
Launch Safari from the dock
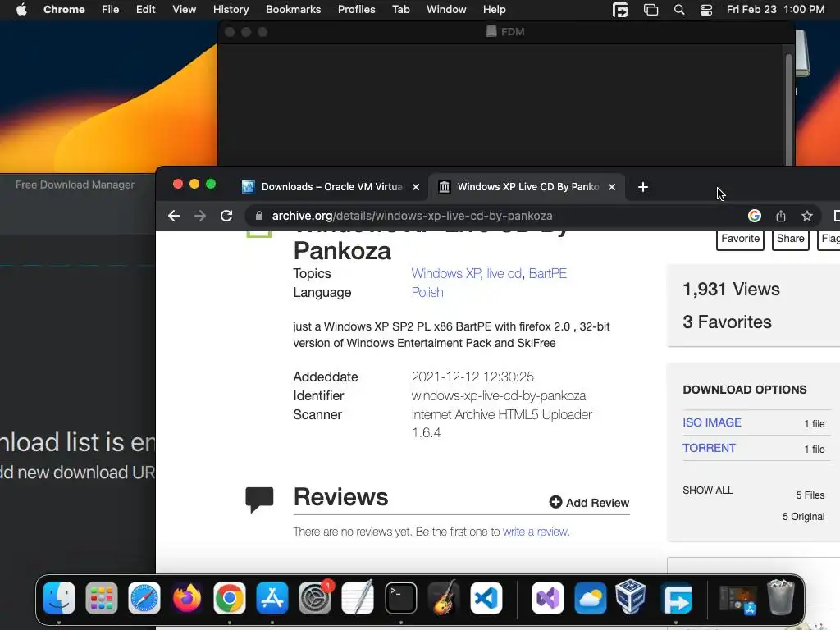click(x=144, y=598)
